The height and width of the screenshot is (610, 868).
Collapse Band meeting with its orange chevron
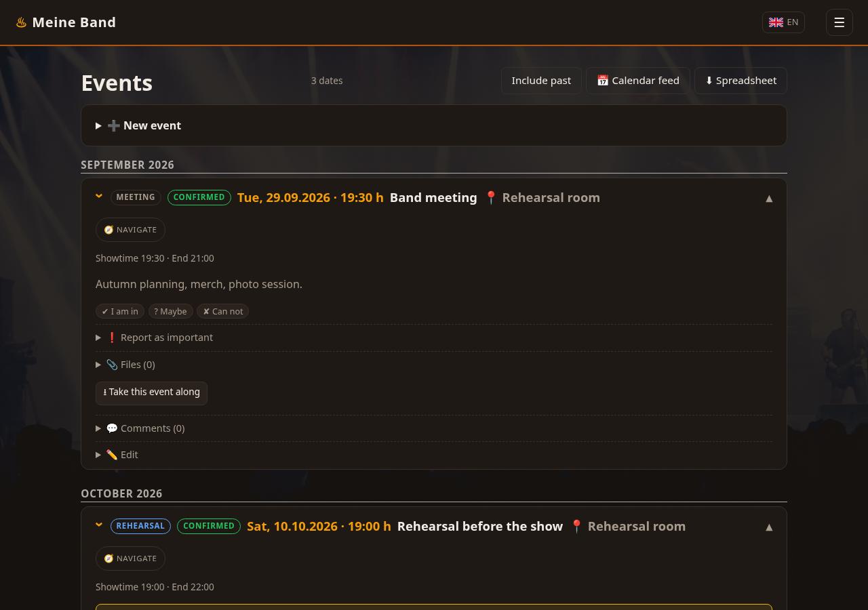point(99,197)
